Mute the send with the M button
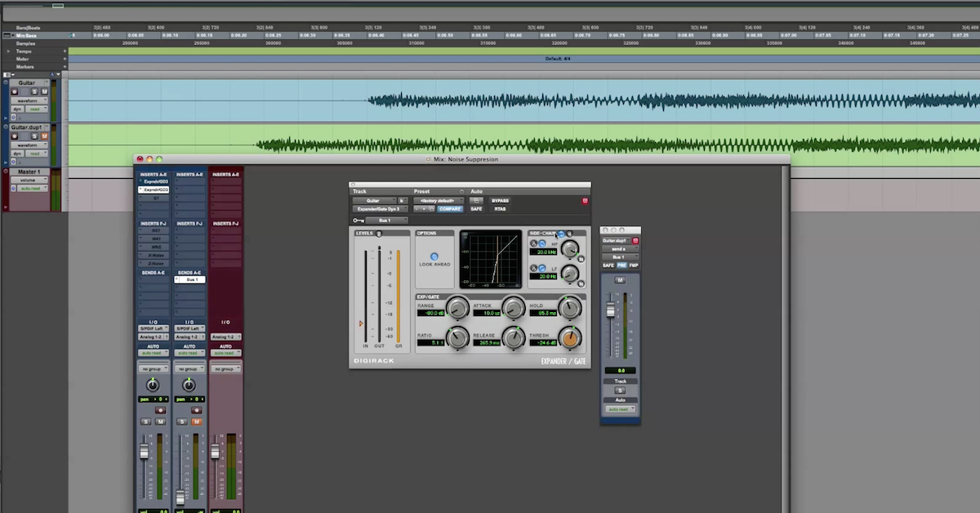Viewport: 980px width, 513px height. click(x=620, y=280)
